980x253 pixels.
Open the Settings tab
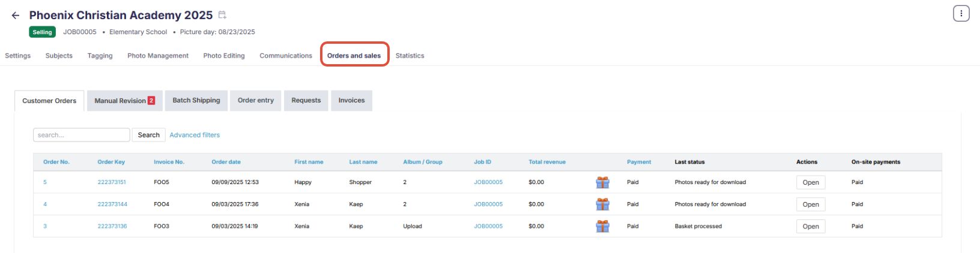click(17, 56)
